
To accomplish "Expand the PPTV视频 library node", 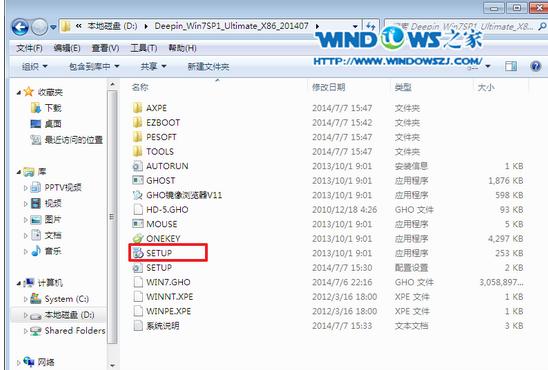I will tap(26, 188).
